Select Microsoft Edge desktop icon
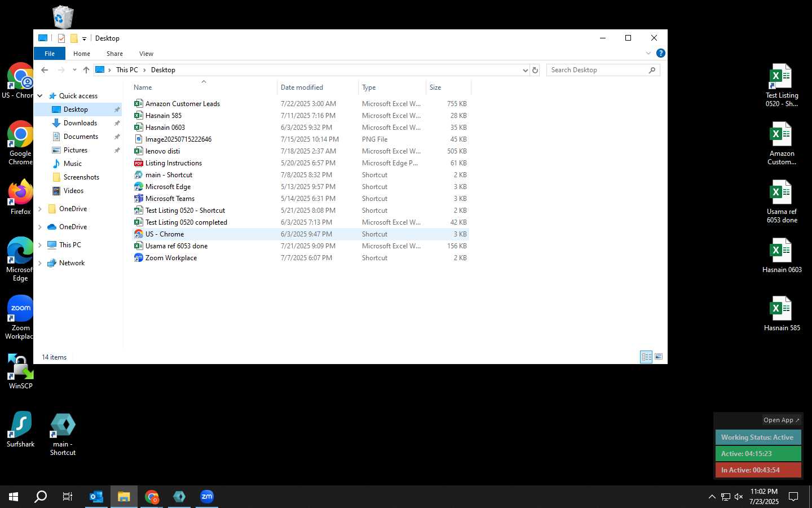 [x=20, y=259]
